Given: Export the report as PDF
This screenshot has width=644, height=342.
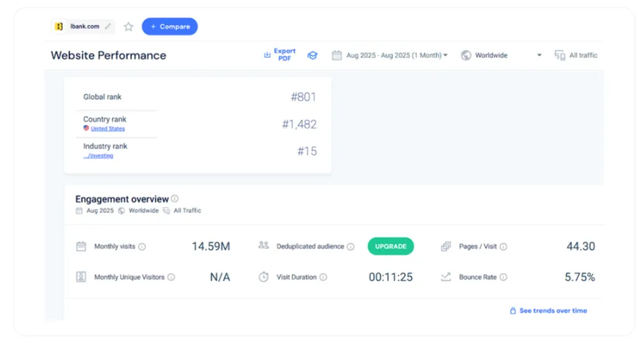Looking at the screenshot, I should pyautogui.click(x=280, y=55).
